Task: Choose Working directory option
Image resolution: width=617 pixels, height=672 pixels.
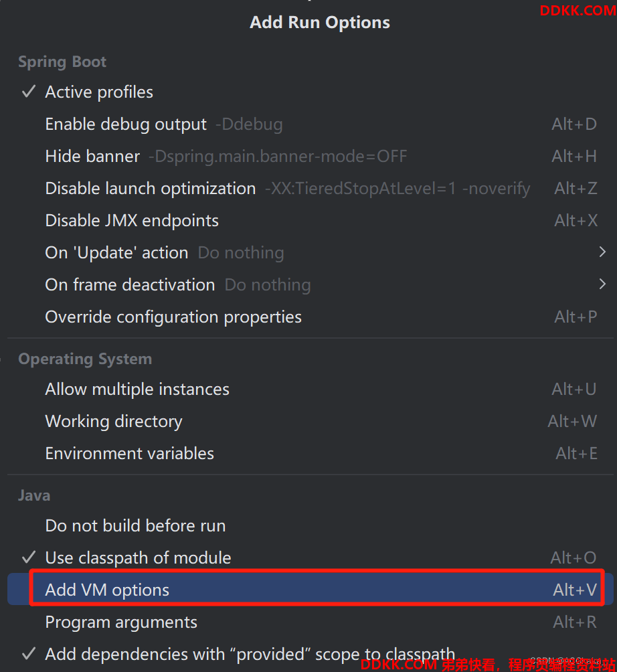Action: click(311, 421)
